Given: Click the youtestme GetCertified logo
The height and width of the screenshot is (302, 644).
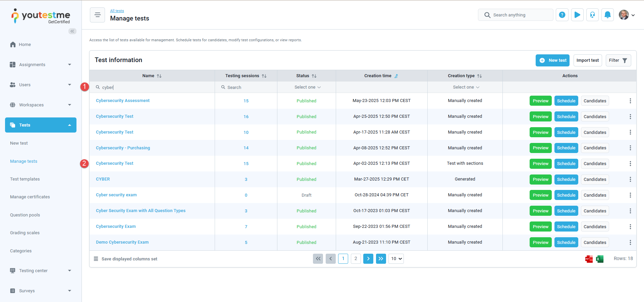Looking at the screenshot, I should (41, 16).
